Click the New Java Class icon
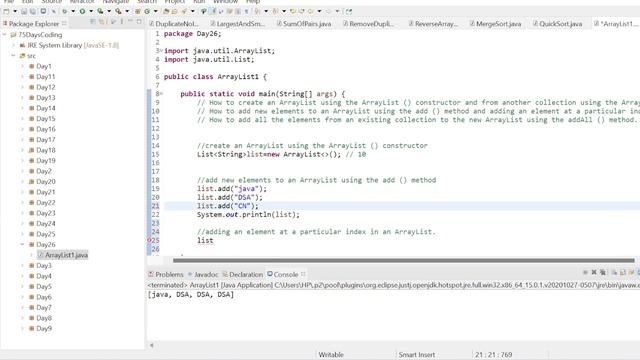 tap(147, 11)
